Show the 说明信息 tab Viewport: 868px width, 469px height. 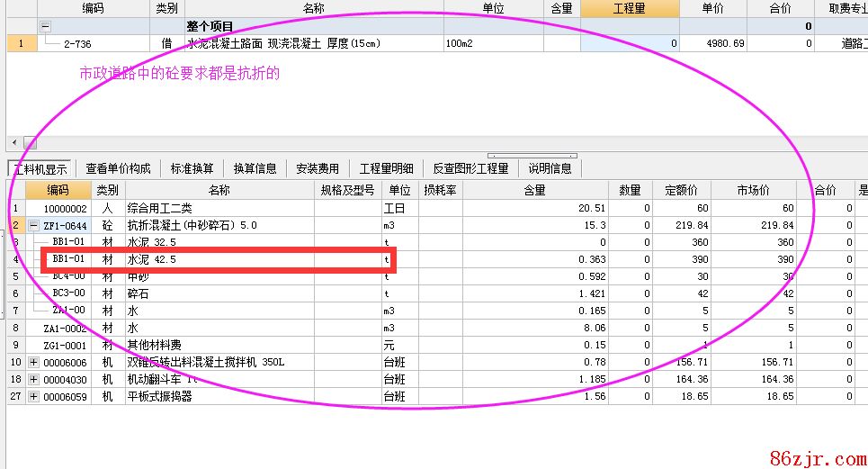point(550,168)
